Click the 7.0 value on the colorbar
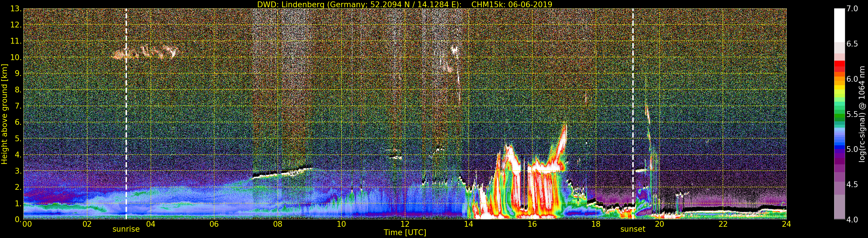Image resolution: width=868 pixels, height=238 pixels. click(852, 9)
